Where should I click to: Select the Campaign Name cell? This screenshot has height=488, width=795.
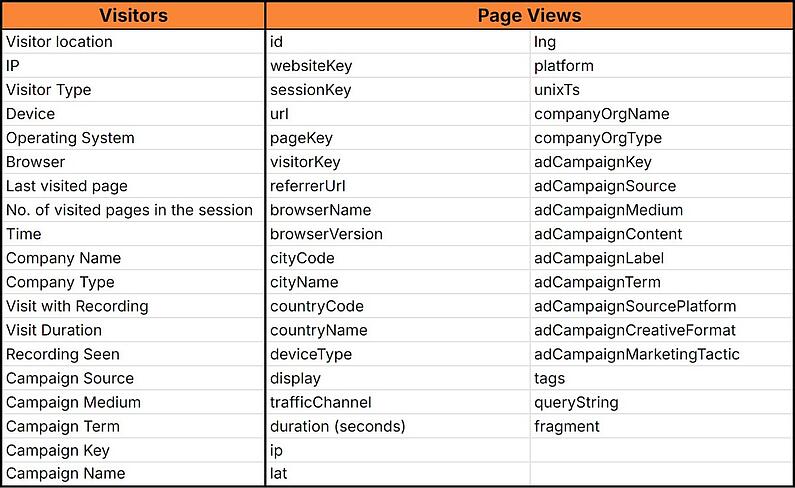133,473
